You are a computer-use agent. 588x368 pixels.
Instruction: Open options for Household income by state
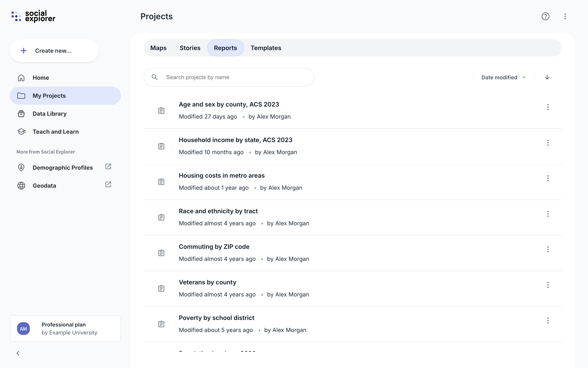(548, 143)
